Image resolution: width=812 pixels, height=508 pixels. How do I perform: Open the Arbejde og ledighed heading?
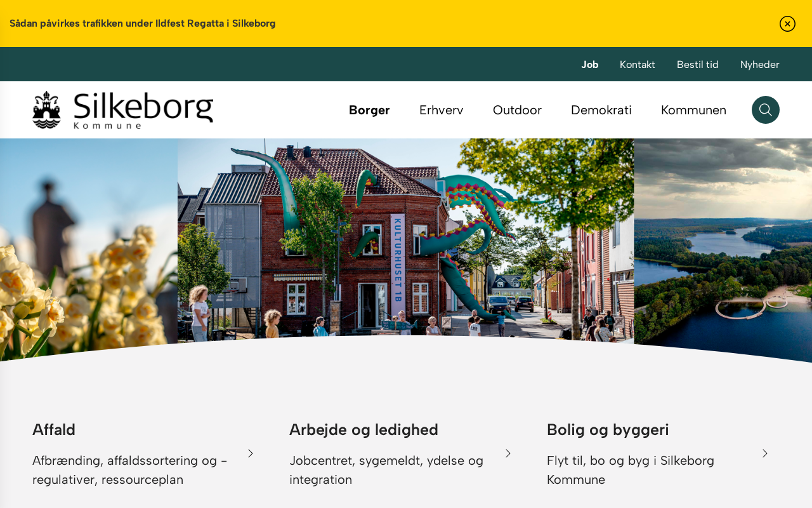pos(364,430)
